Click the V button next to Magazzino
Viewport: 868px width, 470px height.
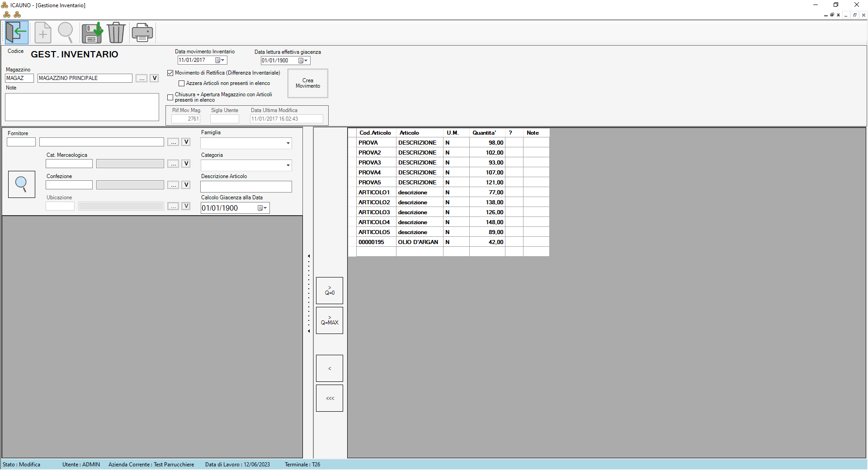point(154,78)
